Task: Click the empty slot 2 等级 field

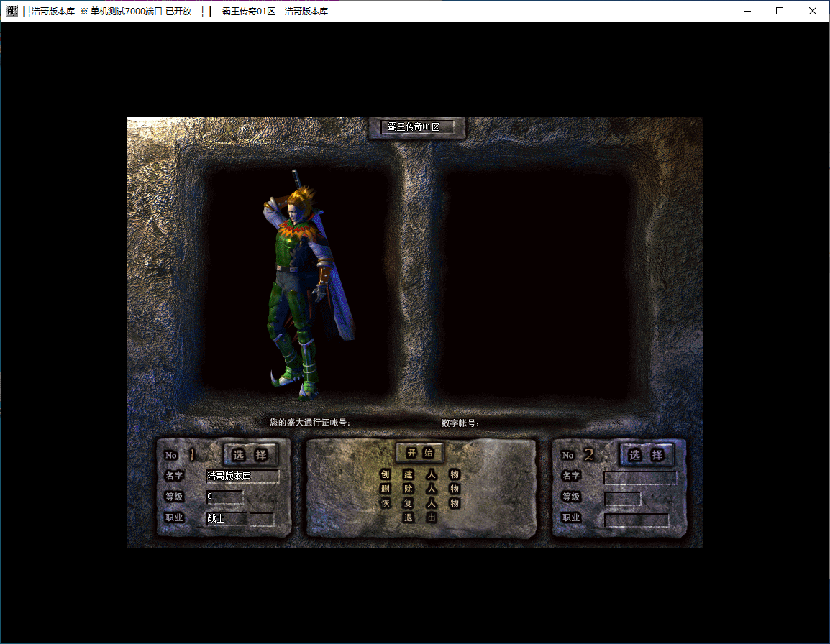Action: pos(623,499)
